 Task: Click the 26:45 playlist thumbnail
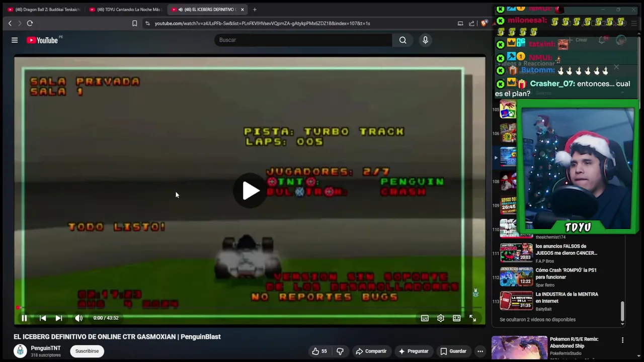(508, 205)
